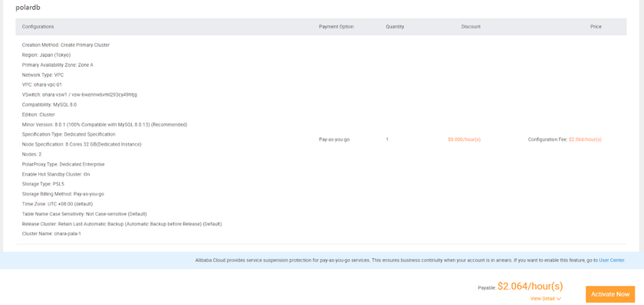Select the polardb heading text

coord(28,8)
